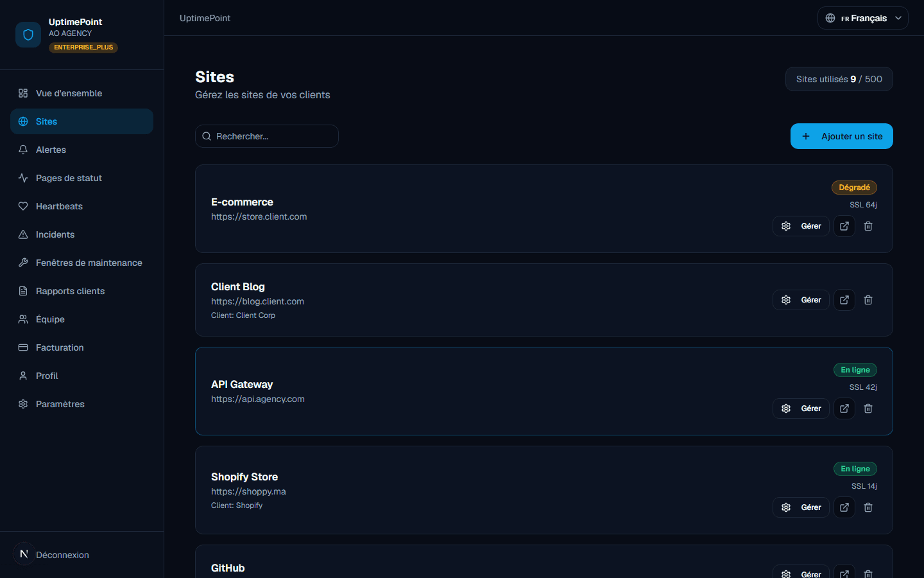Click the Sites utilisés 9 / 500 counter
The image size is (924, 578).
[839, 79]
